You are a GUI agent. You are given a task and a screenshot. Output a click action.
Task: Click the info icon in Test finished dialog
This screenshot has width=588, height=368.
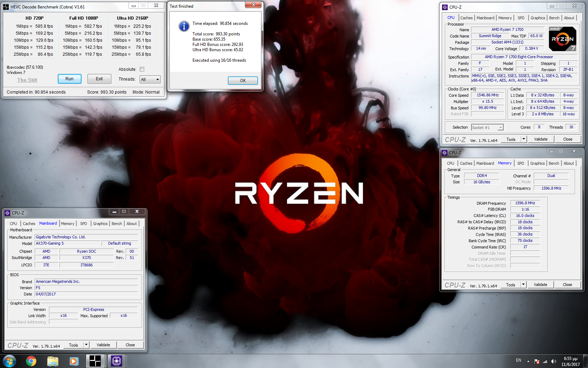click(184, 26)
